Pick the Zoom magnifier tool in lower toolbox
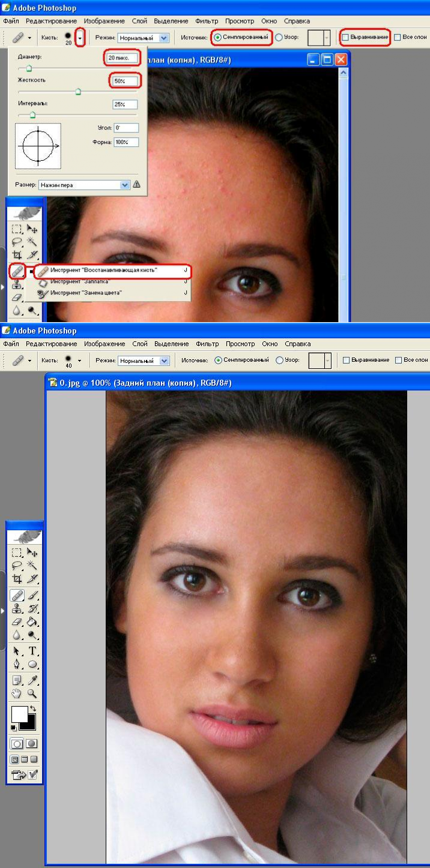430x868 pixels. coord(32,693)
